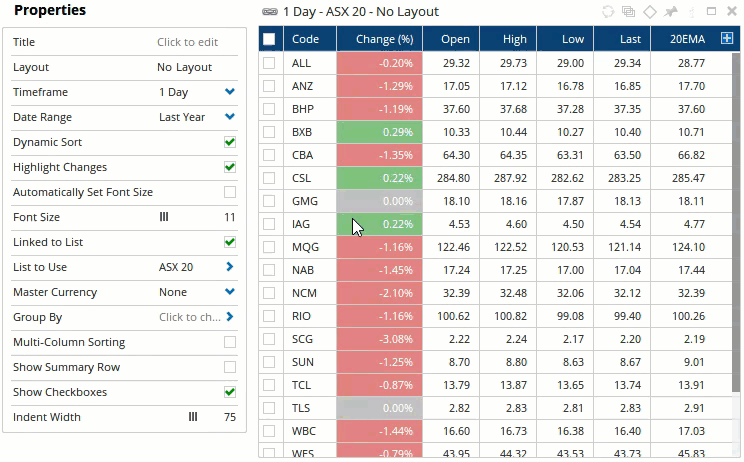Click the 'ASX 20' List to Use value

coord(176,267)
